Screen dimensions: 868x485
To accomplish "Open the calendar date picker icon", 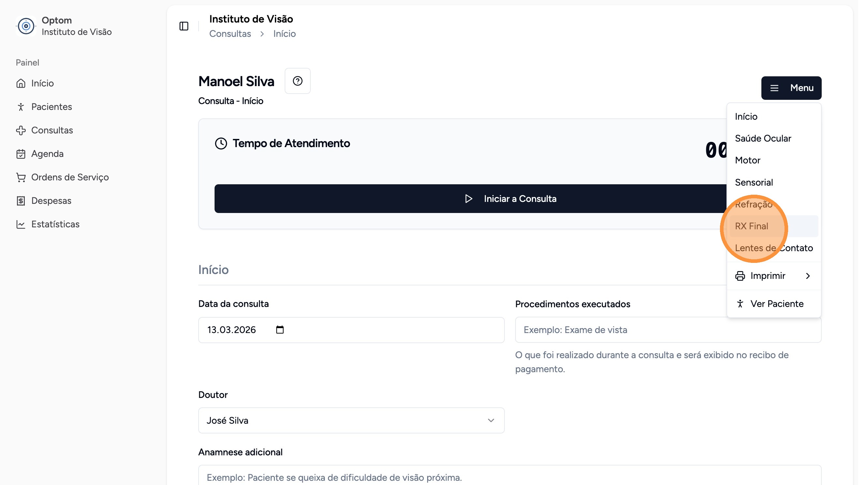I will 280,330.
